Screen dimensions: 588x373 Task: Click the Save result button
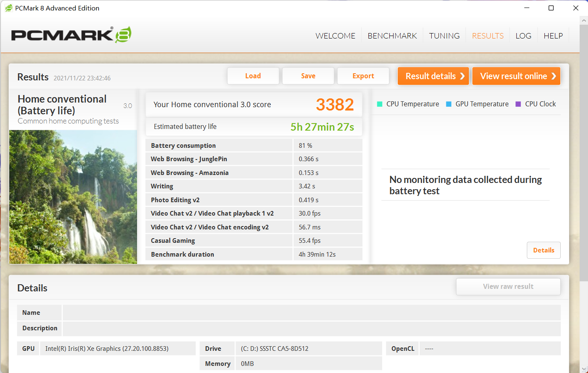click(308, 76)
